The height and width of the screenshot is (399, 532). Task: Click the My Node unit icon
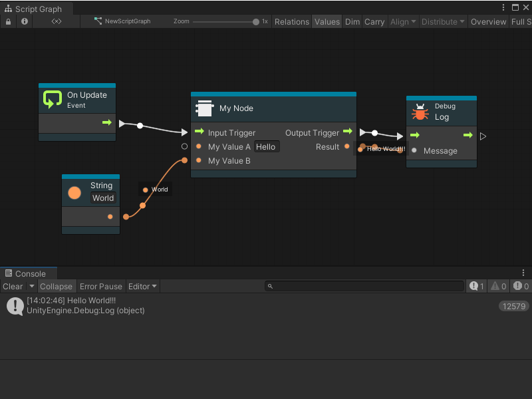pos(205,108)
